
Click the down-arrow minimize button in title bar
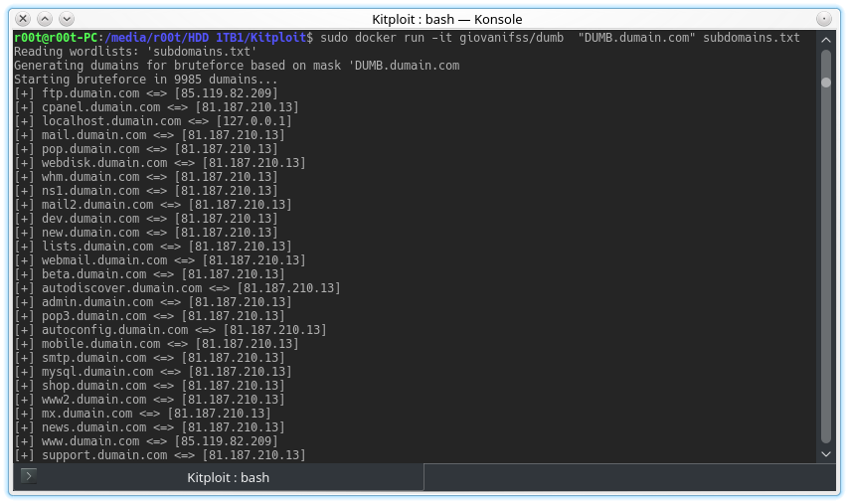66,19
